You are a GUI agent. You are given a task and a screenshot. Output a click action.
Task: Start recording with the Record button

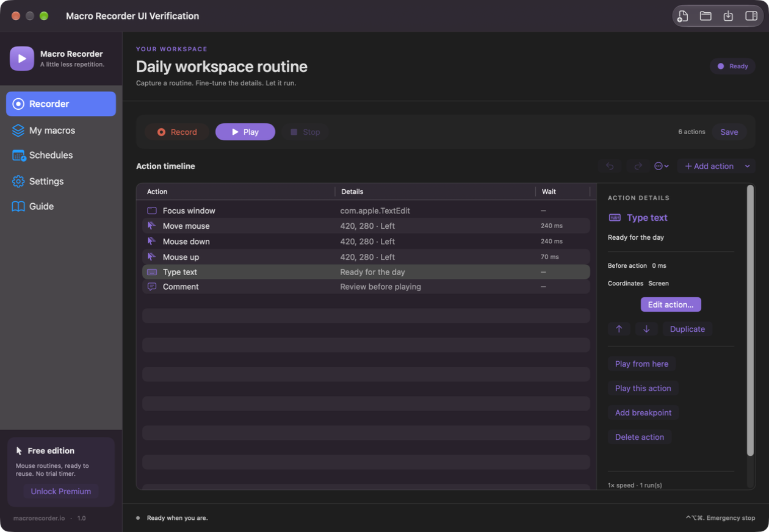tap(177, 132)
